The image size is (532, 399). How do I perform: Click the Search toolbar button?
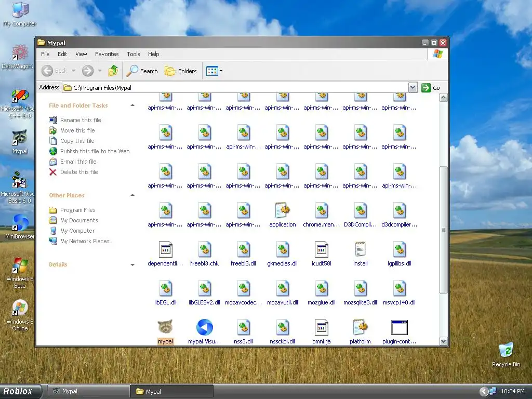point(142,71)
